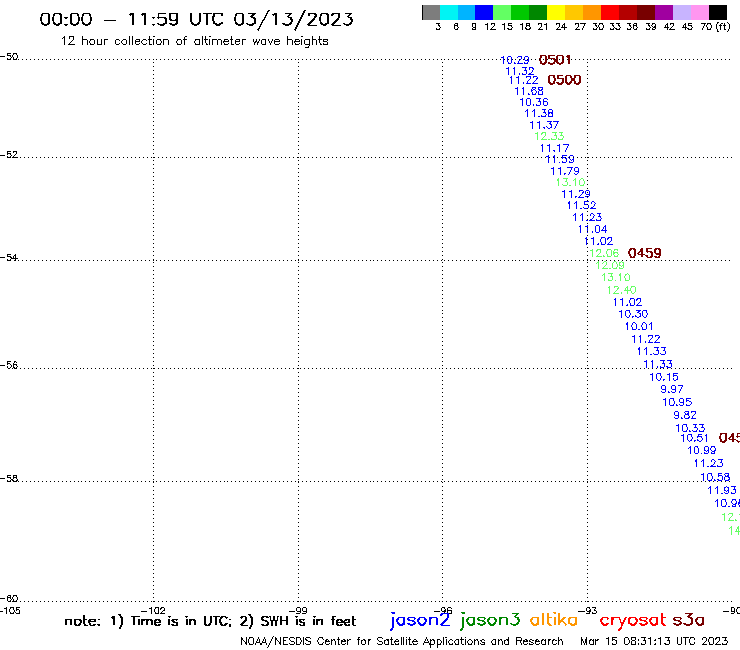Image resolution: width=740 pixels, height=650 pixels.
Task: Click the -99 longitude axis label
Action: (298, 610)
